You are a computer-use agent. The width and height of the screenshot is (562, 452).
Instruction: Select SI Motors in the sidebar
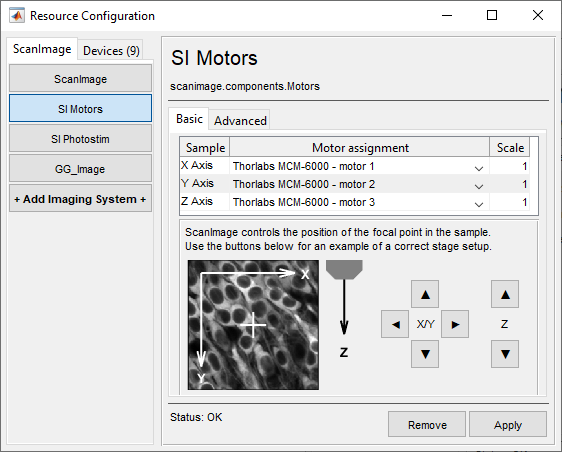80,109
